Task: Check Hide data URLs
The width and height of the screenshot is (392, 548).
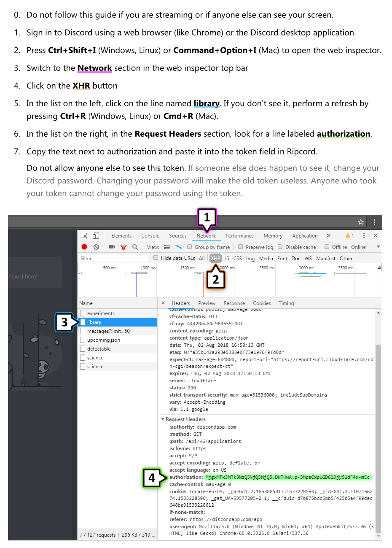Action: pos(156,258)
